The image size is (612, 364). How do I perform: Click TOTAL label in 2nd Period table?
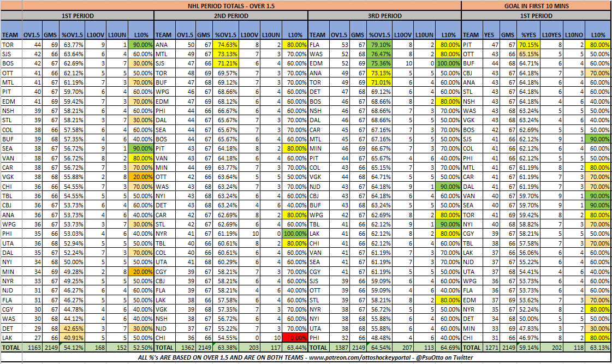[165, 347]
